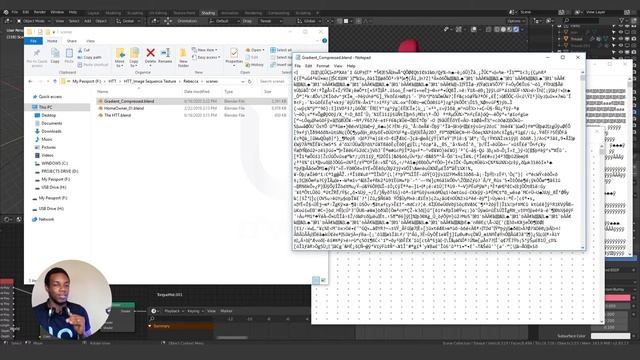The height and width of the screenshot is (360, 640).
Task: Click Rebecca in the address breadcrumb
Action: (191, 81)
